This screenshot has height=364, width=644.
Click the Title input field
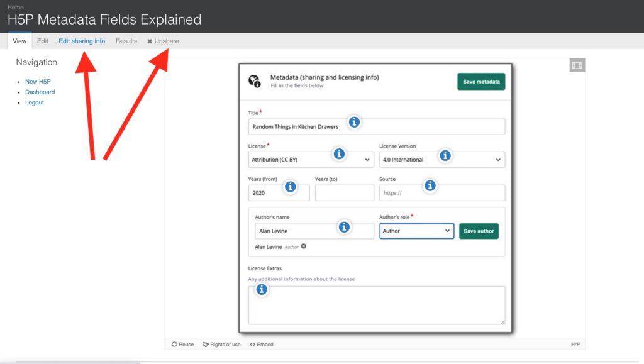(x=377, y=127)
